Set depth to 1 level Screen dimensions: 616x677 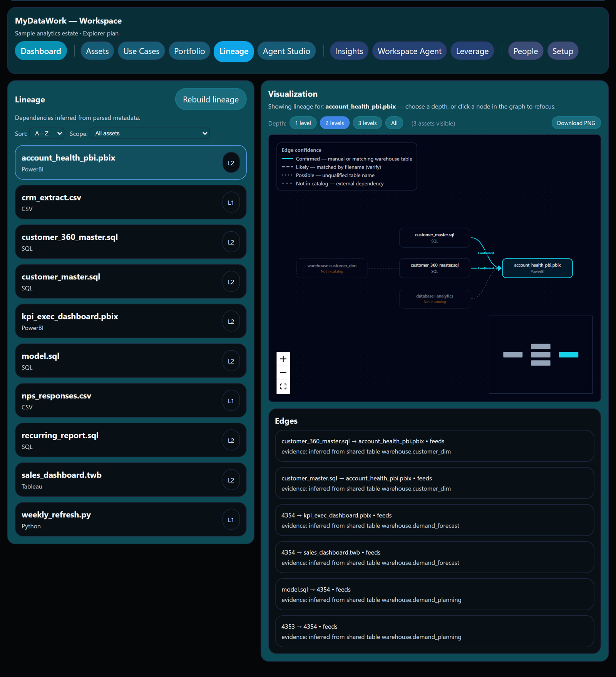click(x=303, y=123)
